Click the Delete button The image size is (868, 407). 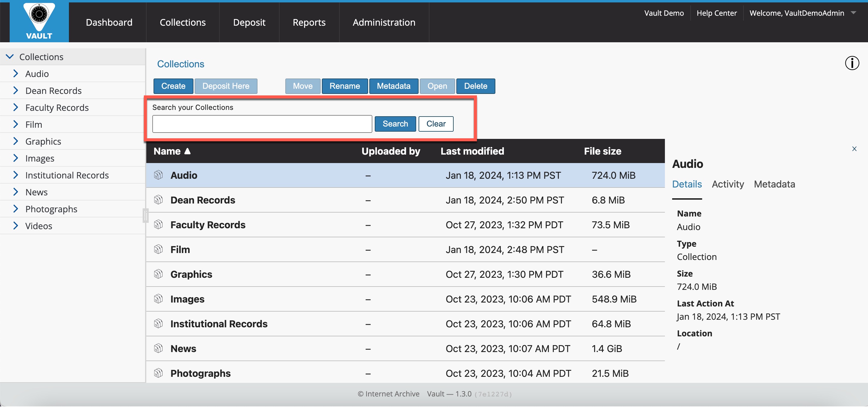tap(475, 86)
